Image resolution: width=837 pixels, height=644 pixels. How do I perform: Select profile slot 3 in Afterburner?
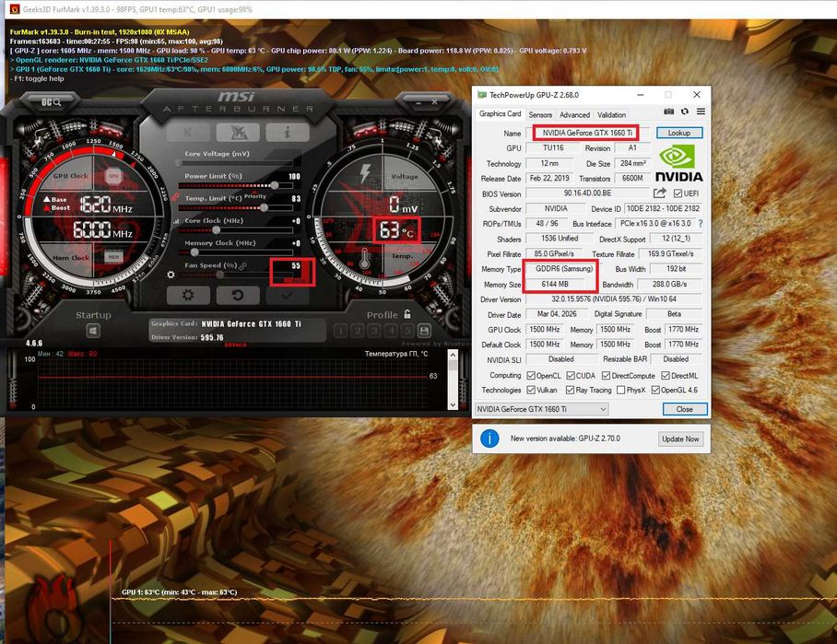coord(375,331)
